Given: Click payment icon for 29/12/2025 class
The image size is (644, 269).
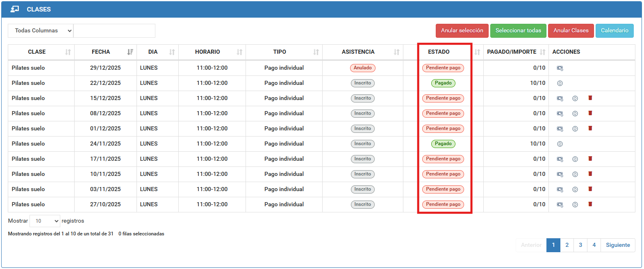Looking at the screenshot, I should click(x=560, y=68).
